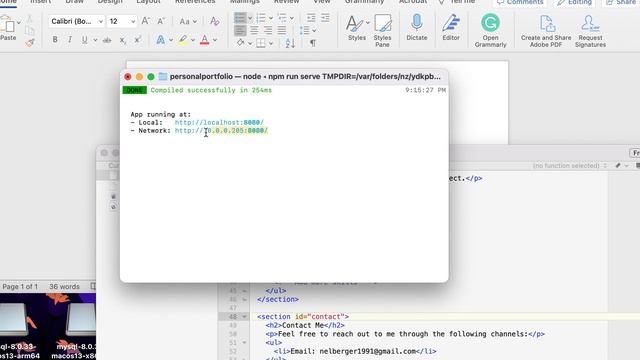
Task: Toggle Underline formatting
Action: (84, 40)
